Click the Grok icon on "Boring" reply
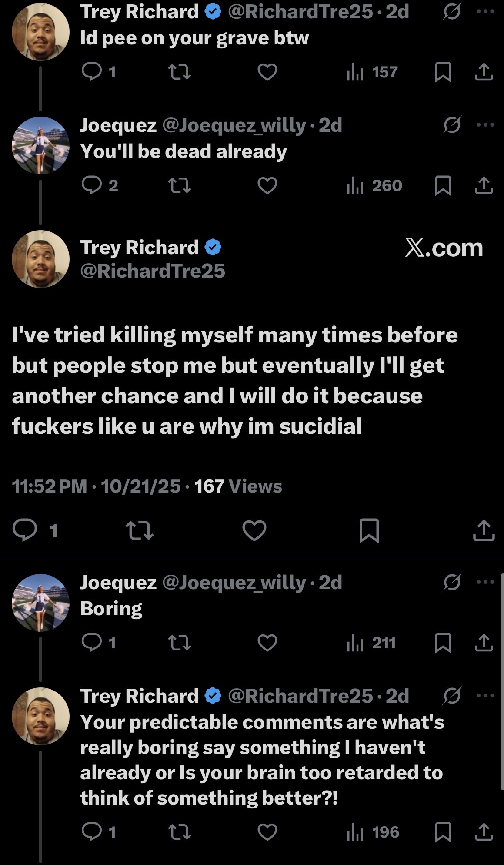This screenshot has width=504, height=865. [452, 582]
